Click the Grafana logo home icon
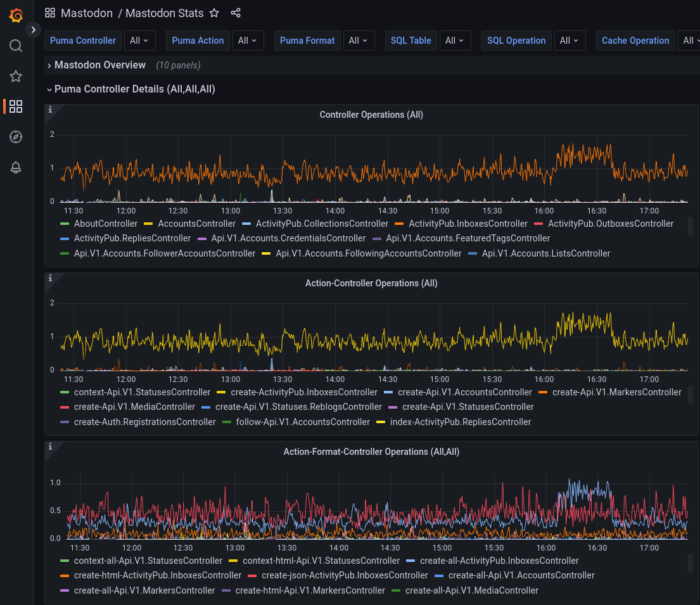Image resolution: width=700 pixels, height=605 pixels. (x=16, y=16)
